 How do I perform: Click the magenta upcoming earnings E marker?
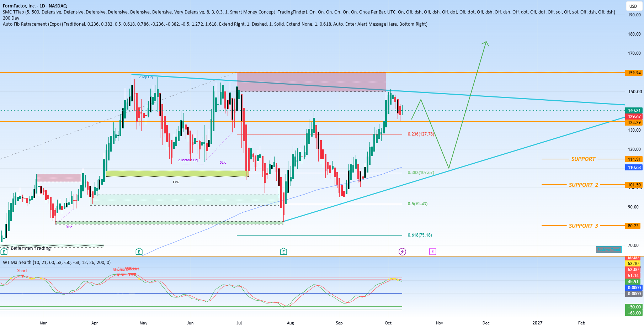coord(432,252)
